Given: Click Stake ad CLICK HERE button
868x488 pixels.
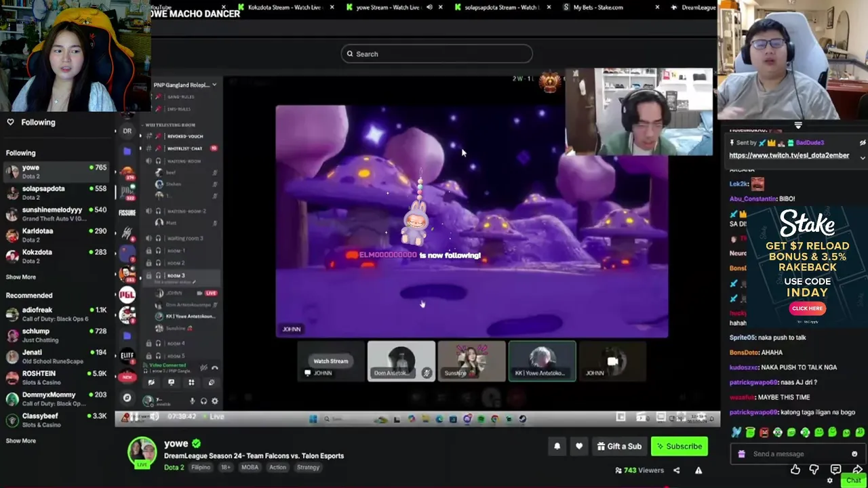Looking at the screenshot, I should pyautogui.click(x=807, y=308).
